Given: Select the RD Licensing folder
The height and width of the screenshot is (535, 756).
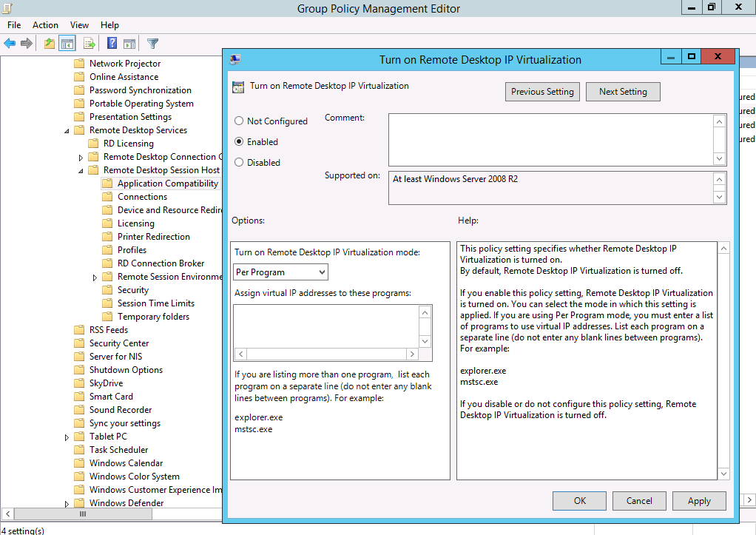Looking at the screenshot, I should [121, 144].
